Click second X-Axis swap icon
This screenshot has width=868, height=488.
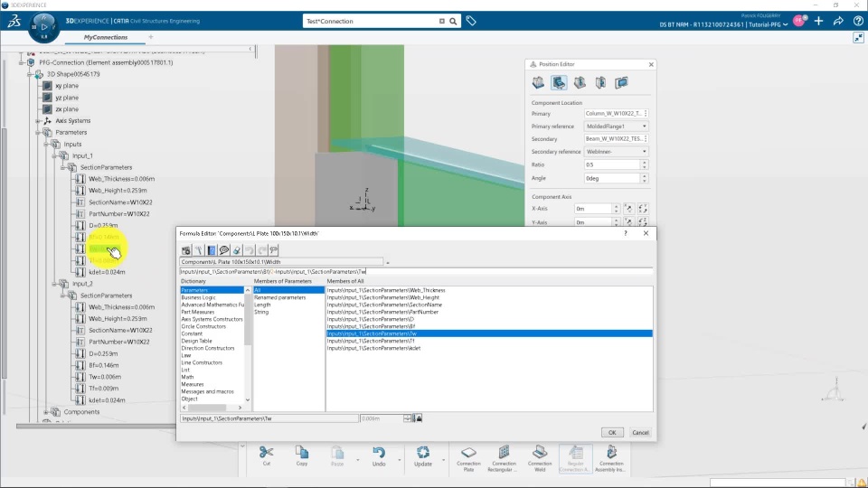[x=643, y=209]
